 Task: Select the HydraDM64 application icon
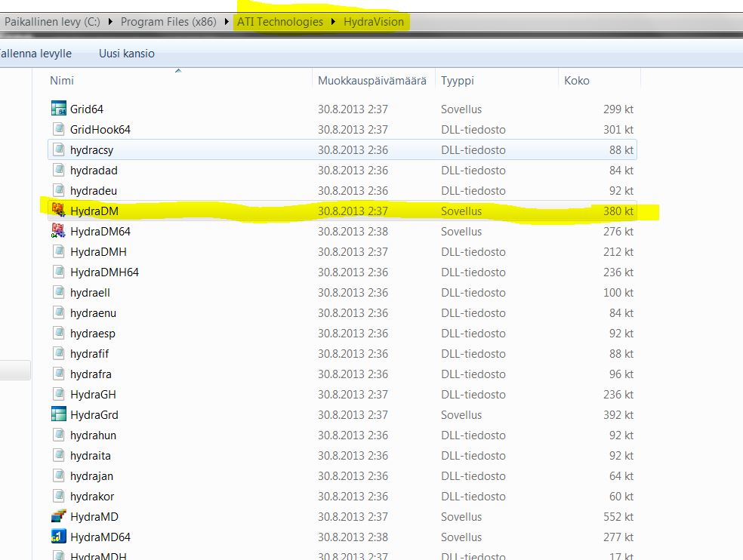[59, 231]
